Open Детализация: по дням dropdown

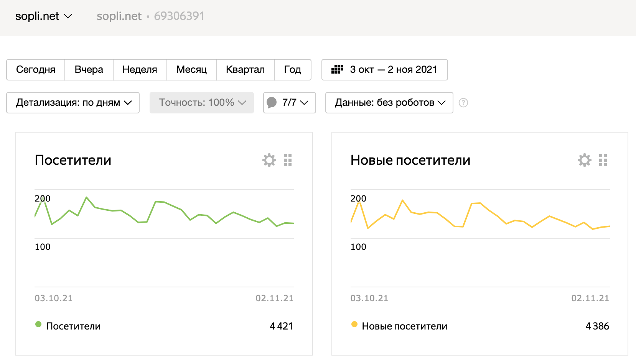point(73,103)
